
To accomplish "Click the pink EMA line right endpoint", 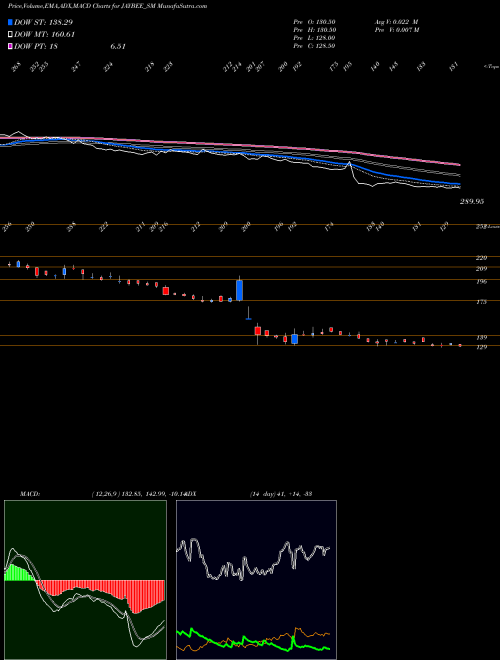I will pyautogui.click(x=459, y=165).
